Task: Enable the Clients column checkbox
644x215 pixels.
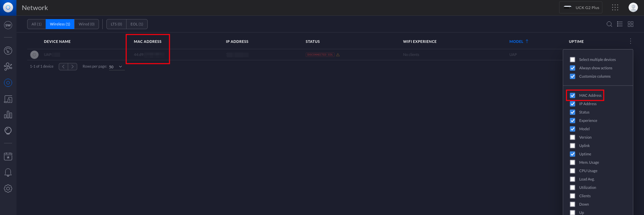Action: tap(573, 196)
